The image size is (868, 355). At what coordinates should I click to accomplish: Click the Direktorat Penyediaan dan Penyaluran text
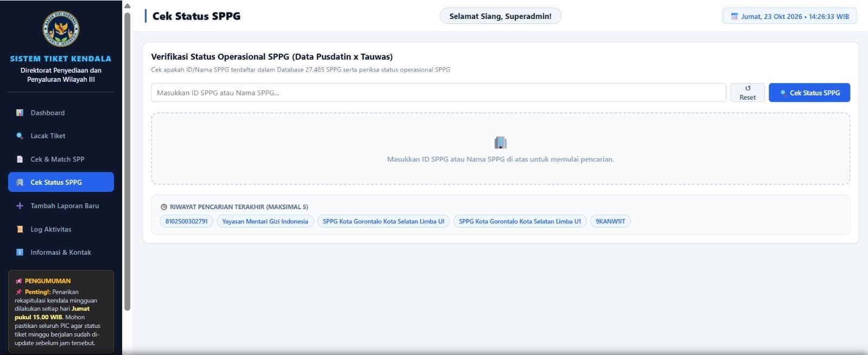point(61,75)
